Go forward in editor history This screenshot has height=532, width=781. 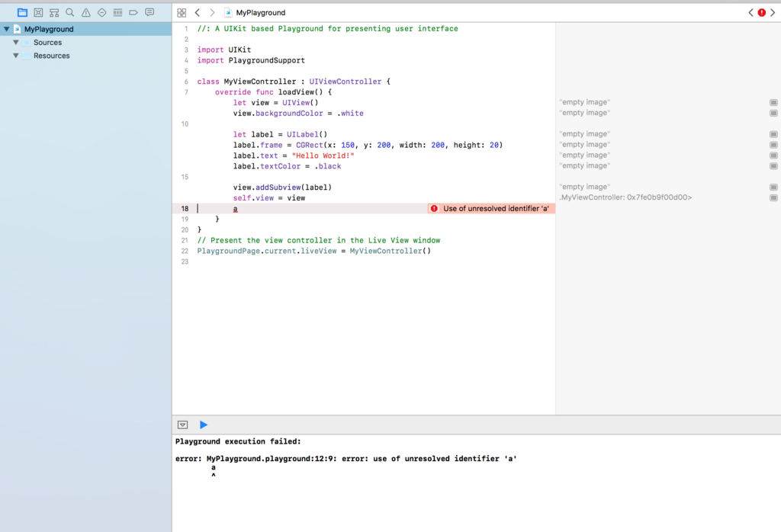coord(212,12)
